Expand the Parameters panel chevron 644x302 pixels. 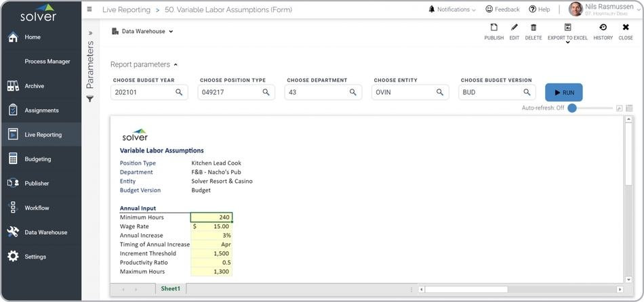(x=90, y=33)
